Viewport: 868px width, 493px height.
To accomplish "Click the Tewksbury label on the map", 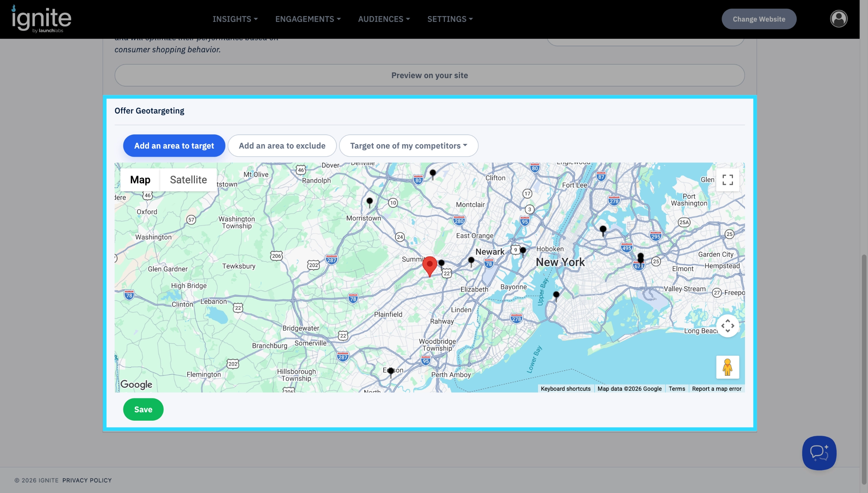I will coord(239,266).
